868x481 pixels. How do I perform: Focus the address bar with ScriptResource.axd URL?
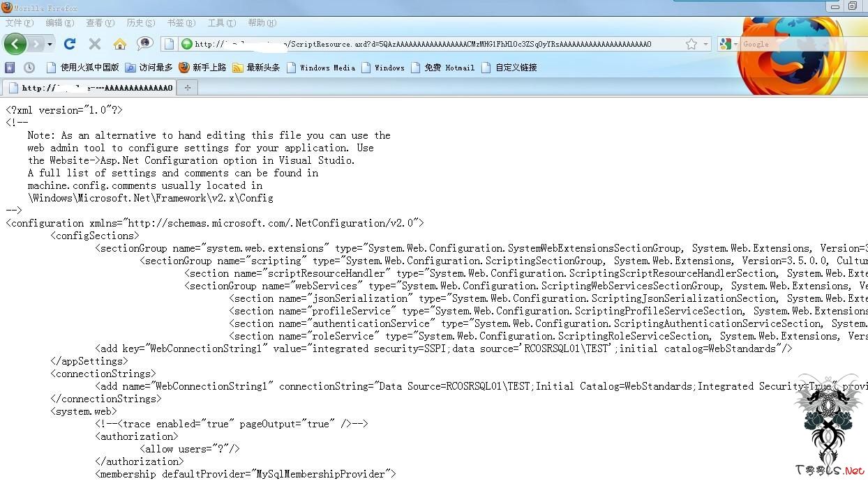click(x=436, y=44)
